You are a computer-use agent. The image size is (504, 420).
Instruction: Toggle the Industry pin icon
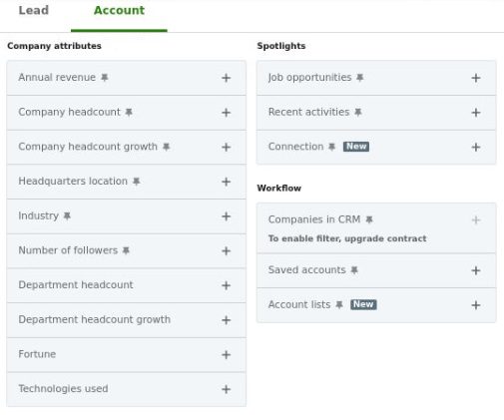[67, 215]
